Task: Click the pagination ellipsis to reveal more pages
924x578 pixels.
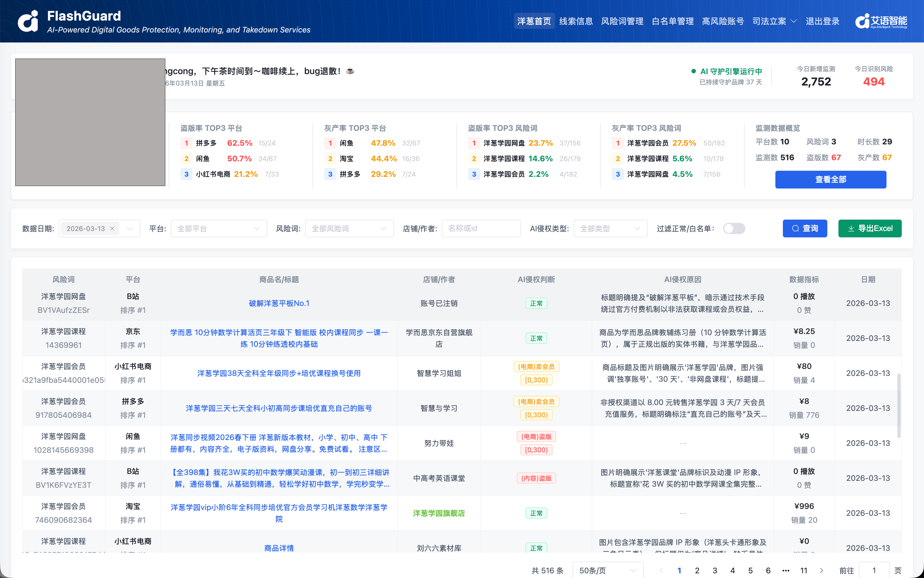Action: (786, 570)
